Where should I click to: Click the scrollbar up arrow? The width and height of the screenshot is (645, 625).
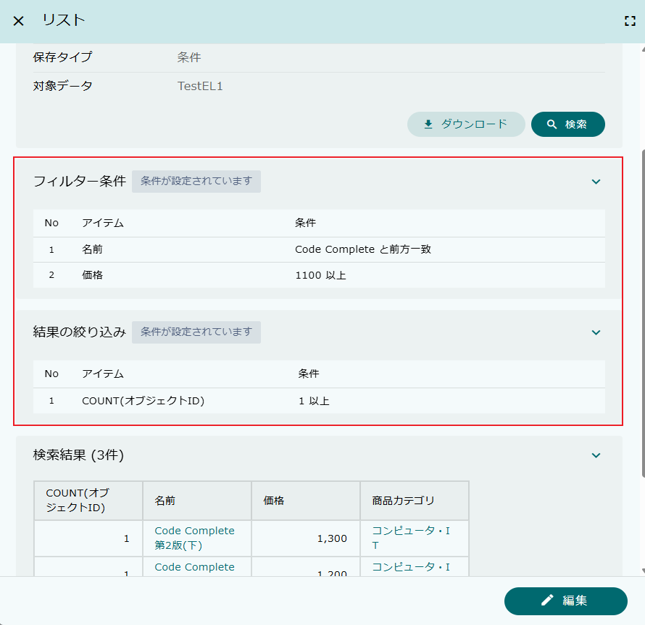[643, 49]
